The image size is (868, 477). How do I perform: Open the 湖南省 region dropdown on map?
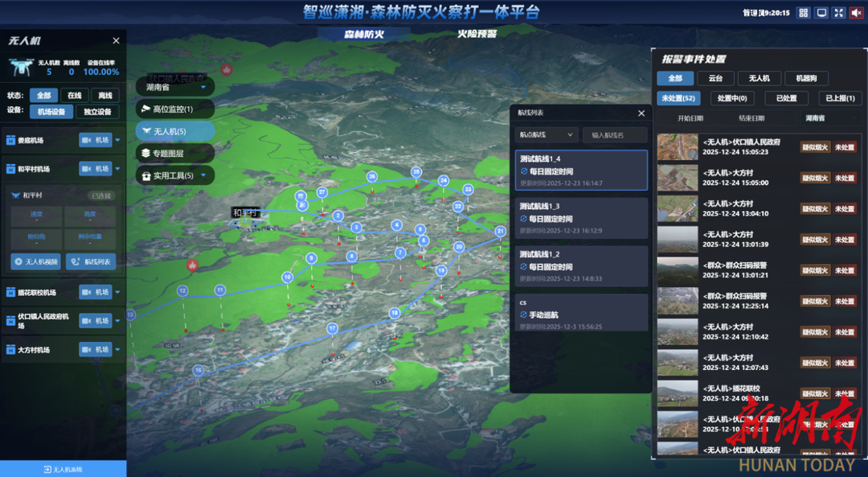[174, 87]
